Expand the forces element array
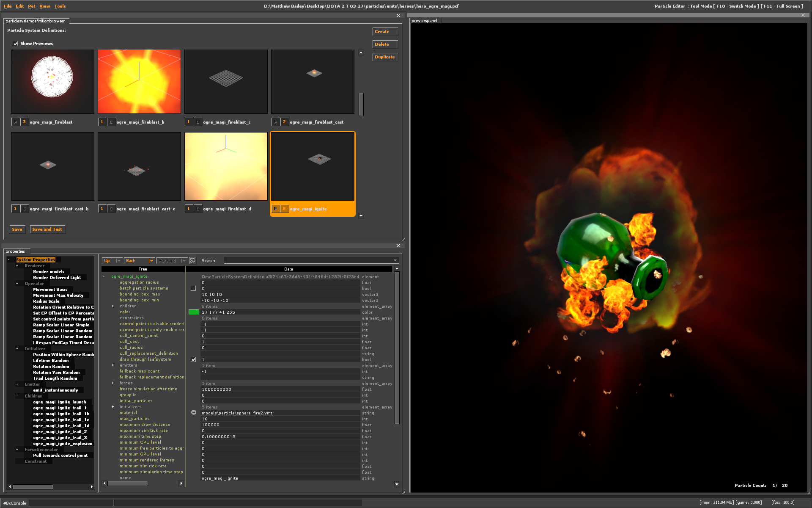Screen dimensions: 812x508 coord(112,383)
